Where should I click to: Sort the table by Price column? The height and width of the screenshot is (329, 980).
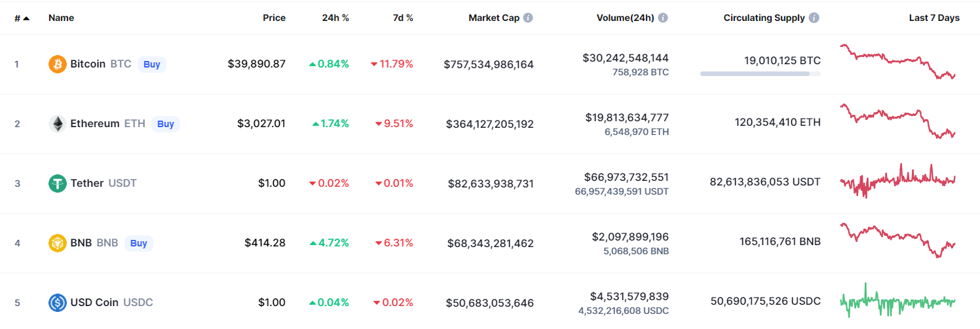coord(274,18)
